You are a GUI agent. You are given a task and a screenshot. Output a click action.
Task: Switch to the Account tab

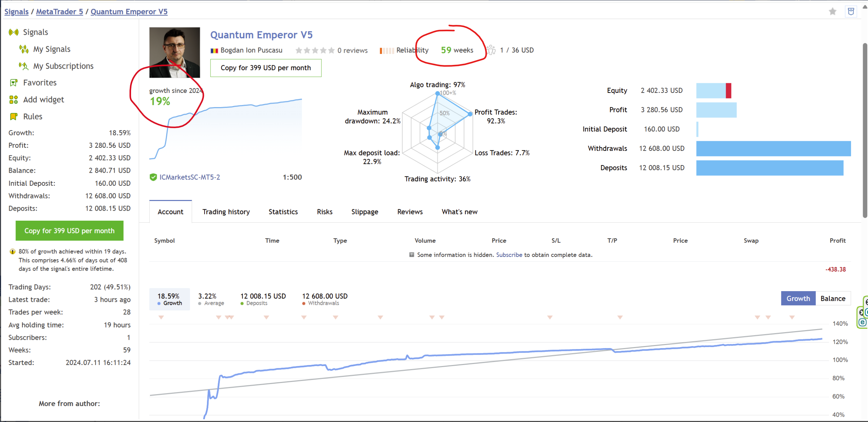170,212
